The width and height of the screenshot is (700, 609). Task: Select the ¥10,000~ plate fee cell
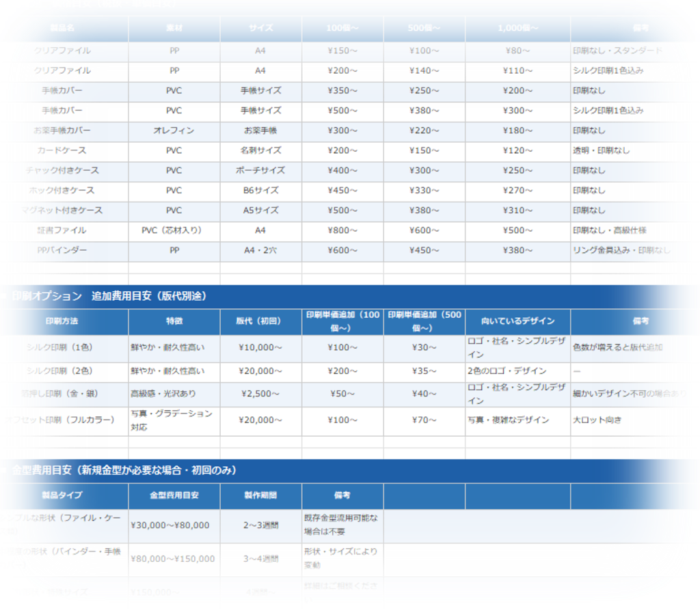click(x=260, y=348)
